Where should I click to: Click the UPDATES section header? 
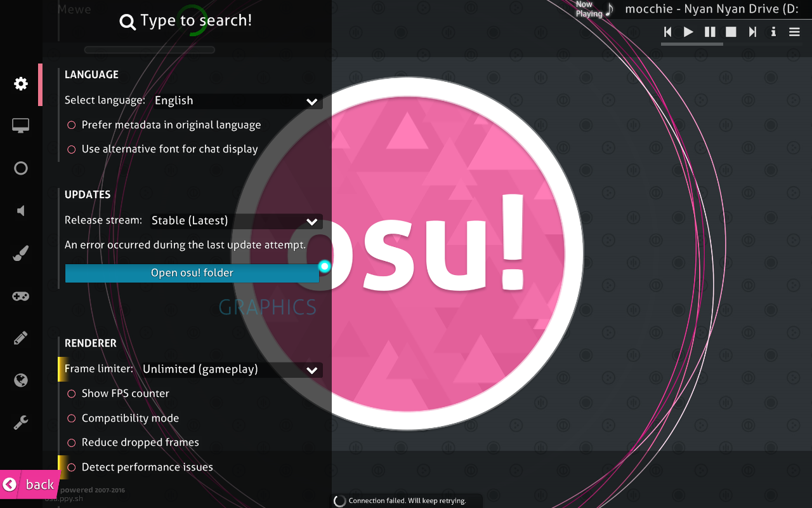point(88,195)
